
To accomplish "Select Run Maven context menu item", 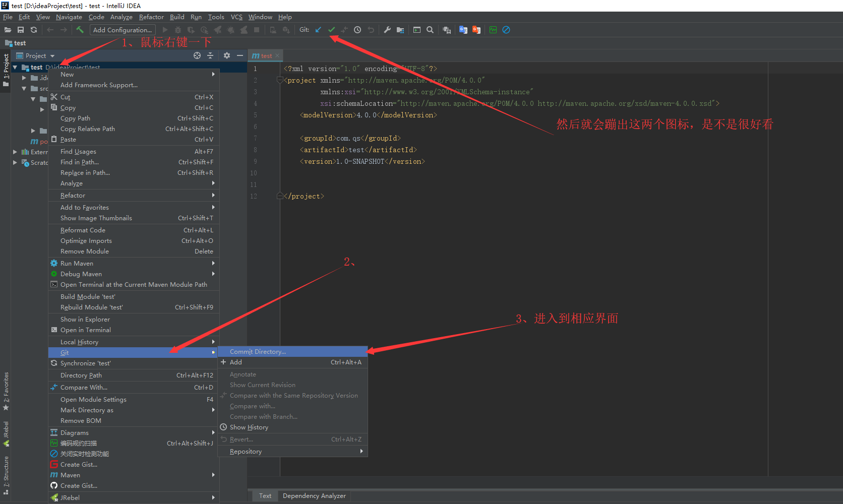I will (134, 263).
